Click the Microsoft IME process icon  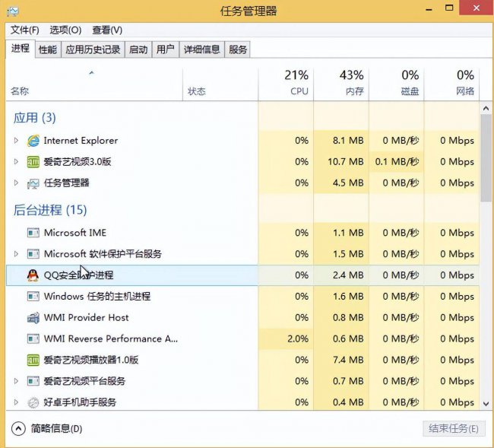(x=33, y=233)
